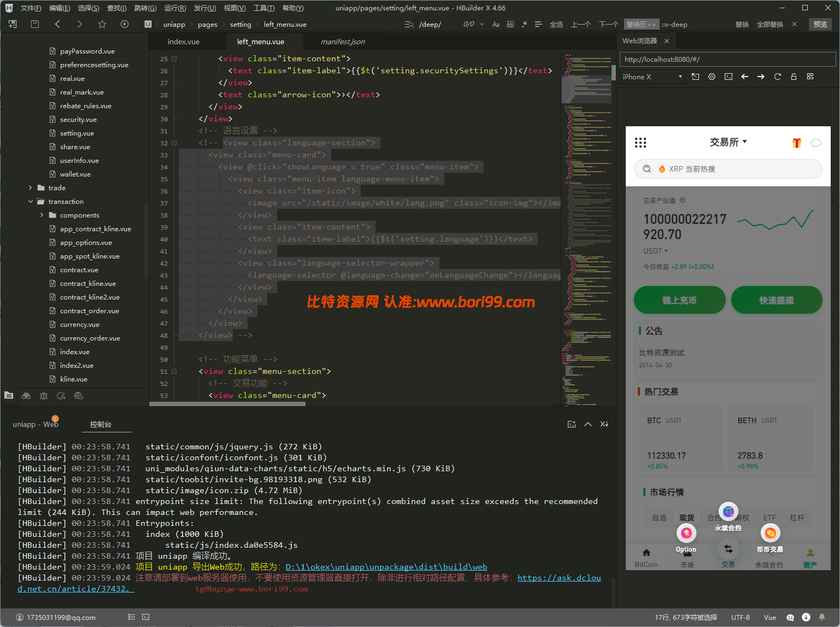Go back with the toolbar left chevron
The height and width of the screenshot is (627, 840).
pyautogui.click(x=57, y=24)
